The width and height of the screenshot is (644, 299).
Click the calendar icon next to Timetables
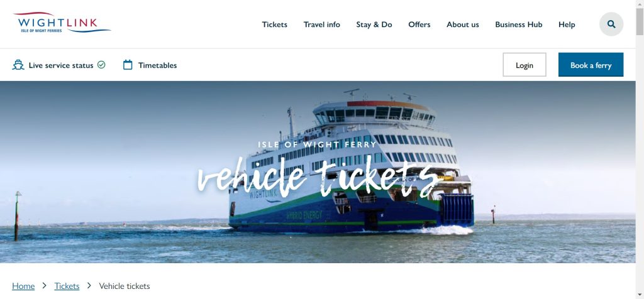pyautogui.click(x=128, y=65)
